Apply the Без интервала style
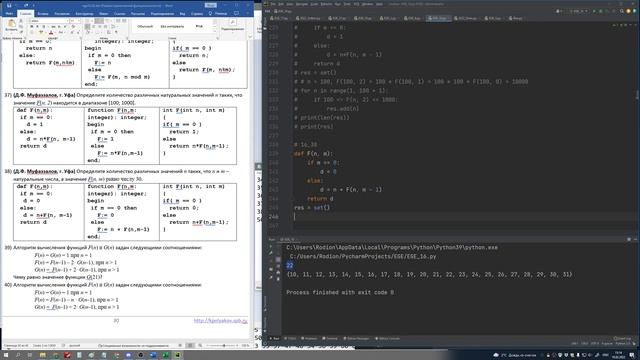640x360 pixels. (x=172, y=26)
